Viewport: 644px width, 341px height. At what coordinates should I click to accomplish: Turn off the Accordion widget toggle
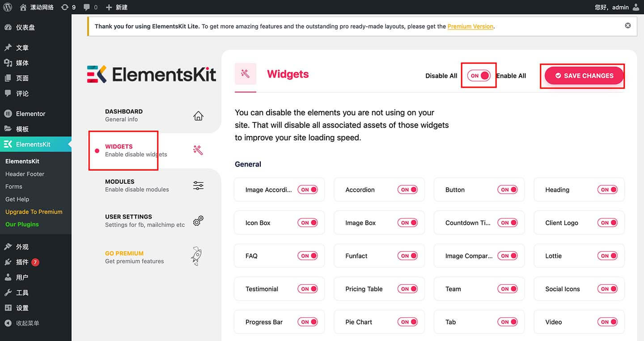[407, 189]
